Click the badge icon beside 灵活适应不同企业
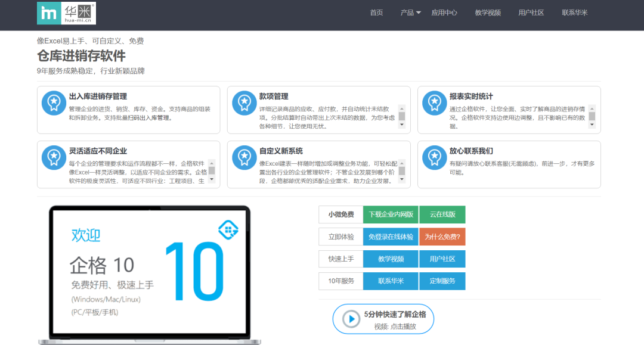Image resolution: width=644 pixels, height=345 pixels. click(x=54, y=157)
